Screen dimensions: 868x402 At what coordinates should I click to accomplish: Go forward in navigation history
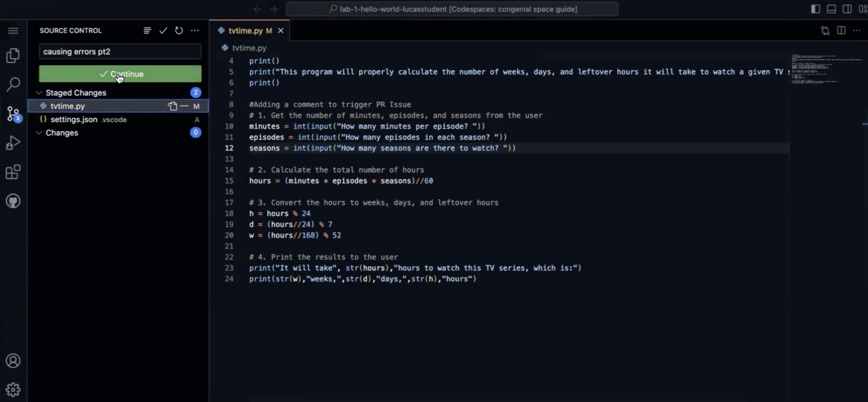point(273,9)
